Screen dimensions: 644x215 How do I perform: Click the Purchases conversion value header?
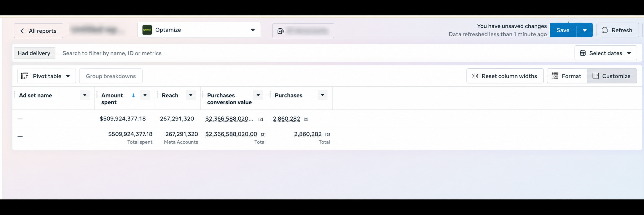(229, 99)
